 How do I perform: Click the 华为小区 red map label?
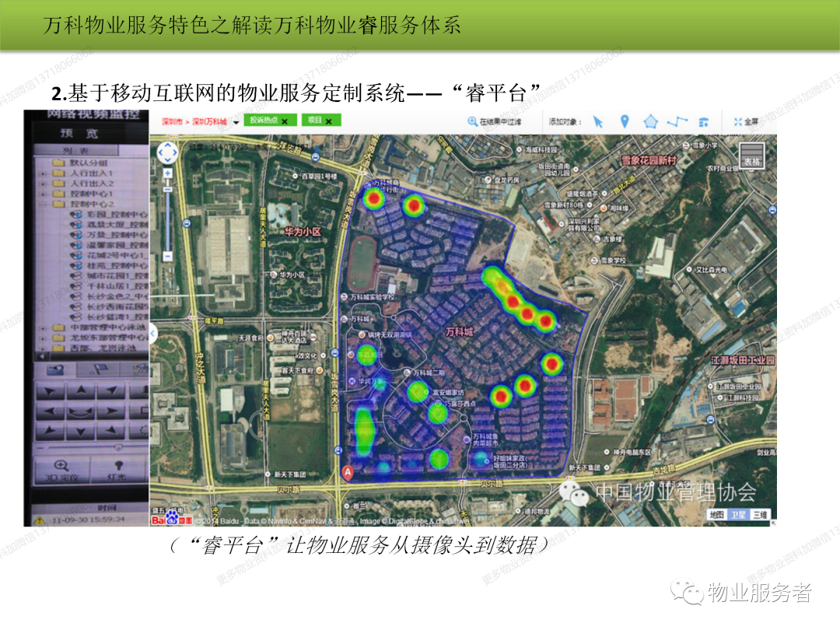(x=303, y=232)
